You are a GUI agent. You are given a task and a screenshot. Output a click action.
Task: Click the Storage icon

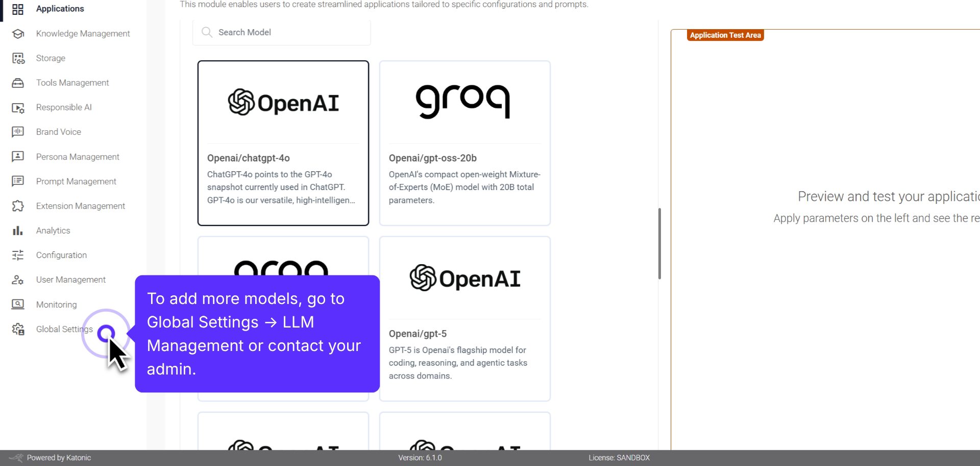[17, 58]
